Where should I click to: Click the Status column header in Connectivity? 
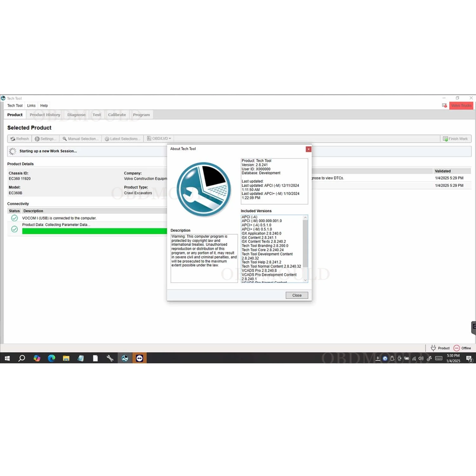14,211
